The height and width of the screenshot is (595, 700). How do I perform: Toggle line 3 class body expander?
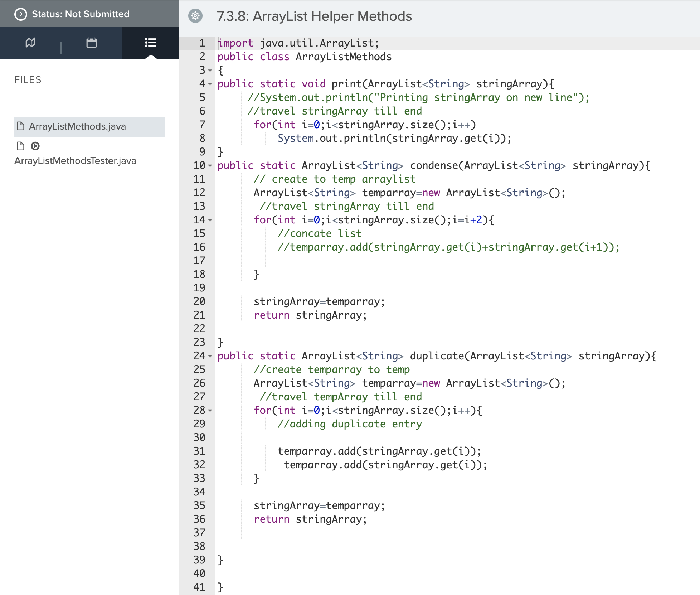211,70
